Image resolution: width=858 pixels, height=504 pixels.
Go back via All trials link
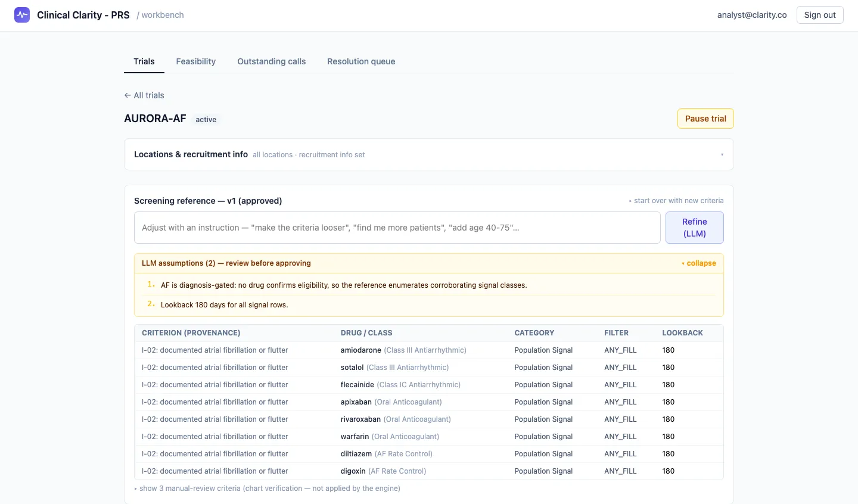(x=144, y=95)
